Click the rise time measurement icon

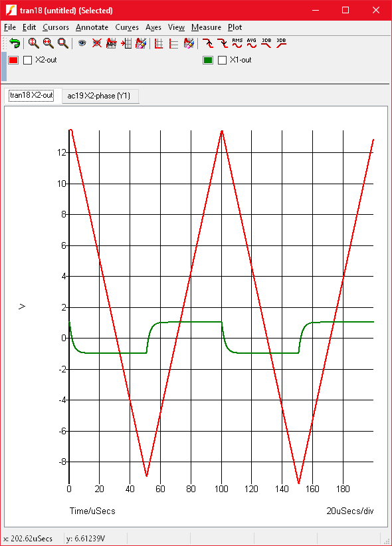(x=208, y=43)
